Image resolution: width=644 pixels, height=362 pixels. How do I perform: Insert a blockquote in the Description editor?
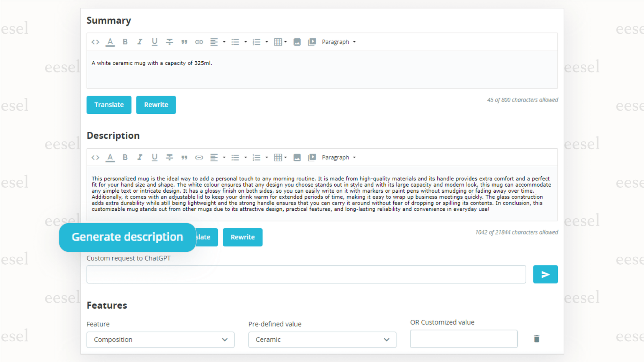coord(184,157)
